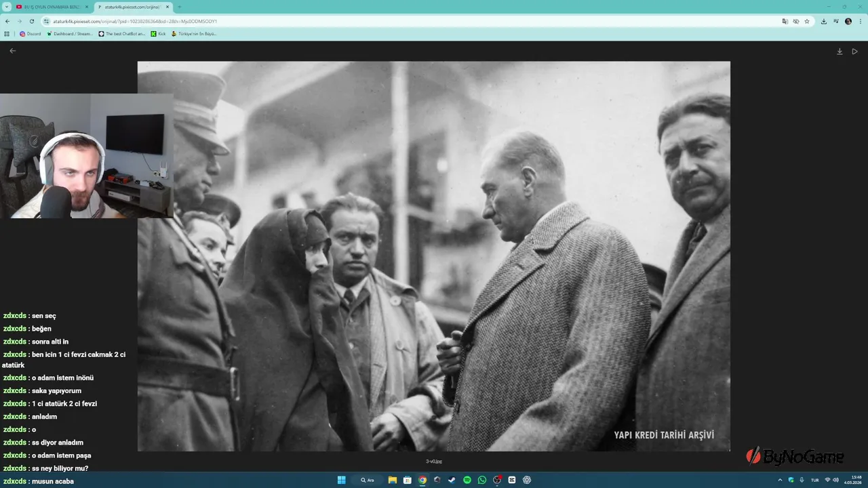The image size is (868, 488).
Task: Close the YouTube tab
Action: pyautogui.click(x=86, y=7)
